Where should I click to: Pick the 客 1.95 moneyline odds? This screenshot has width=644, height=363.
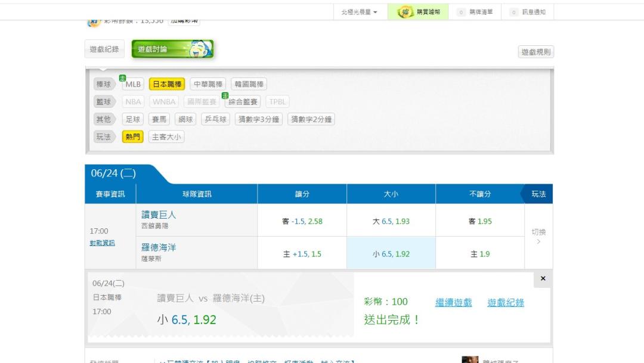(480, 221)
